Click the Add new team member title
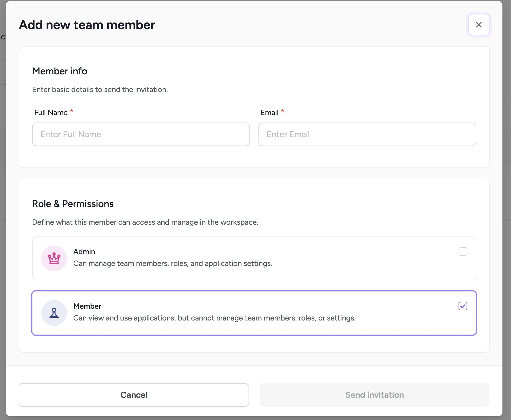The width and height of the screenshot is (511, 420). pos(87,25)
